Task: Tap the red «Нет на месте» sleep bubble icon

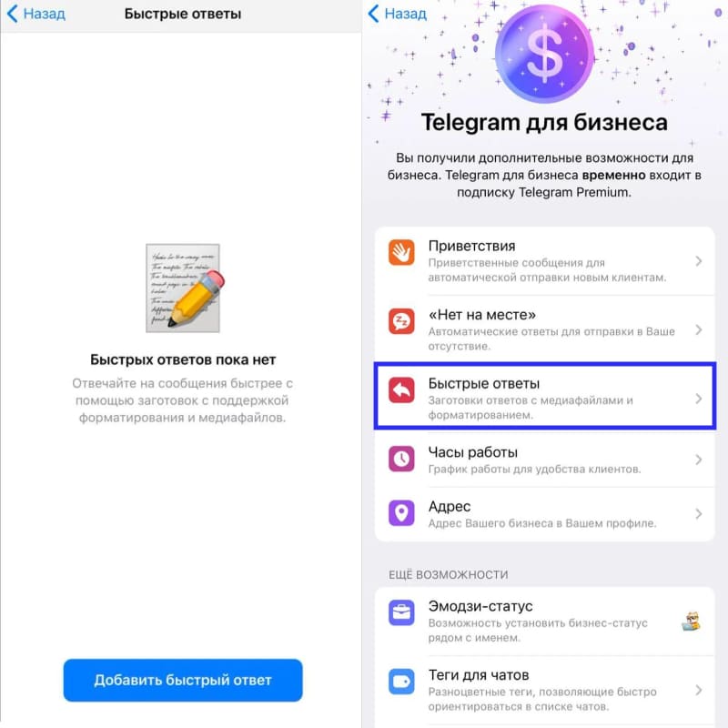Action: tap(401, 321)
